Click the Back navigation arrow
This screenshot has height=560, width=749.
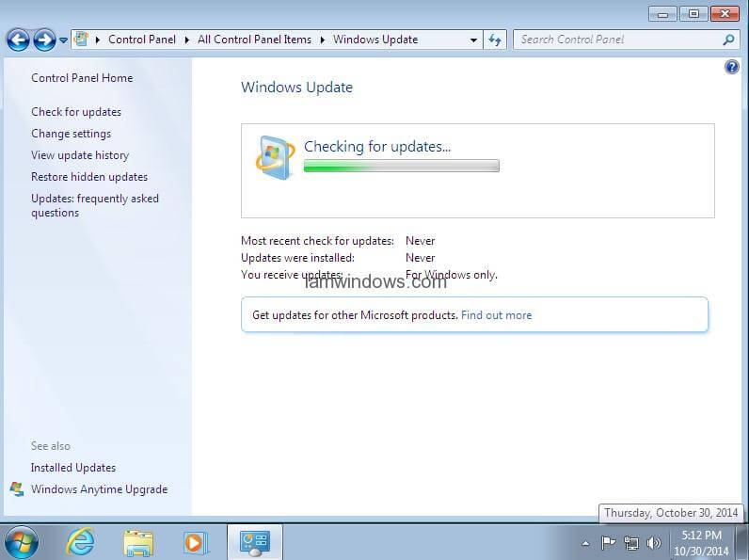[x=19, y=40]
